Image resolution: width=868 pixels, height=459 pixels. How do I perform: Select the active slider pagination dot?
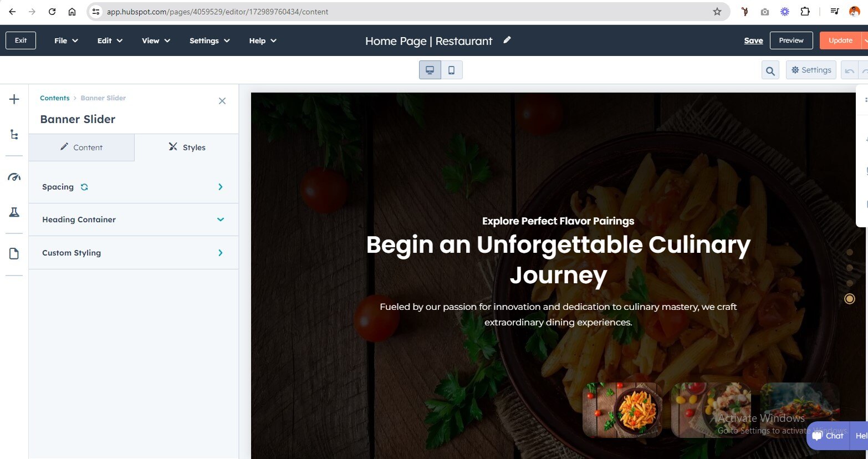click(x=849, y=299)
